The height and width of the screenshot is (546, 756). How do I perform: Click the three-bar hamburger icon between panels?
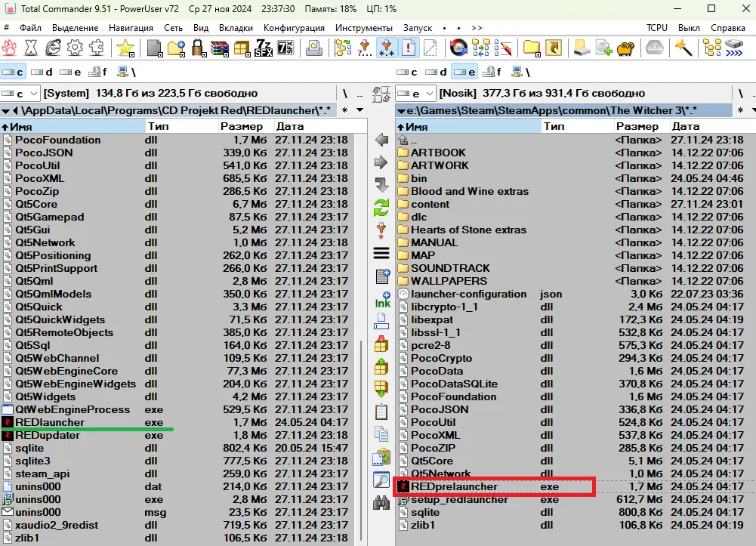click(381, 253)
